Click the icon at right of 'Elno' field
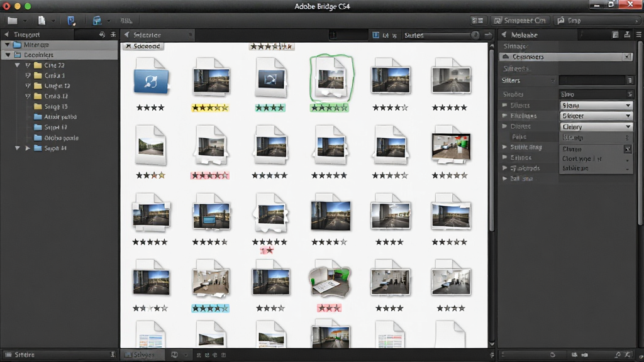The height and width of the screenshot is (362, 644). coord(630,94)
